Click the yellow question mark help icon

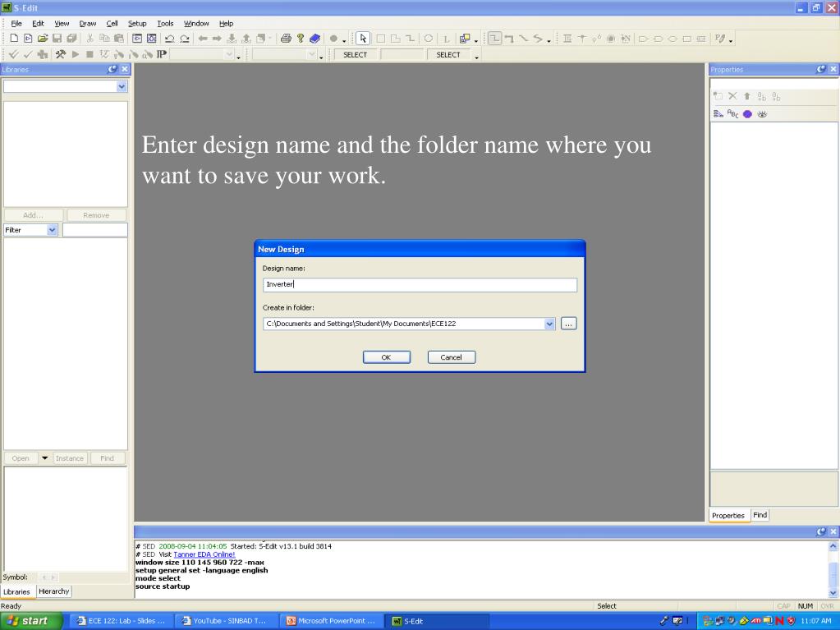pos(300,39)
